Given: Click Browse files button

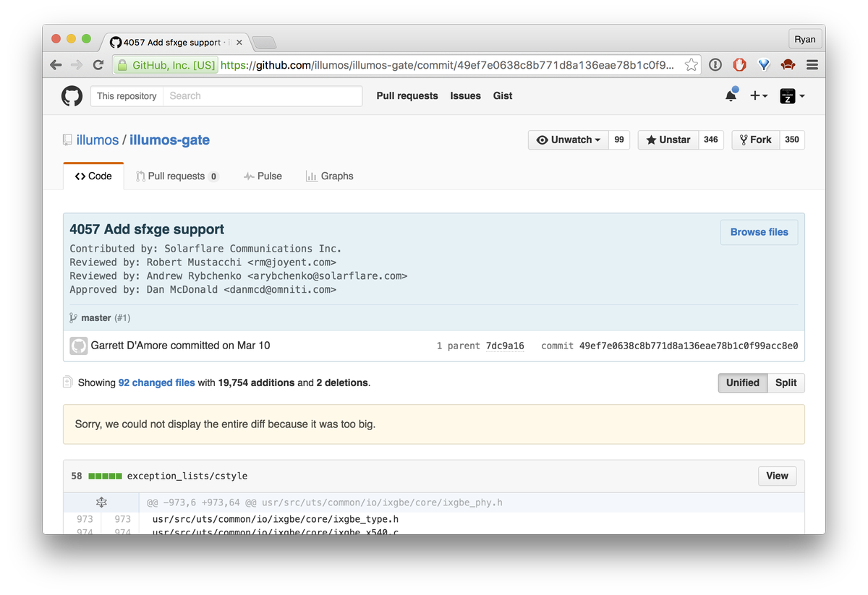Looking at the screenshot, I should click(759, 232).
